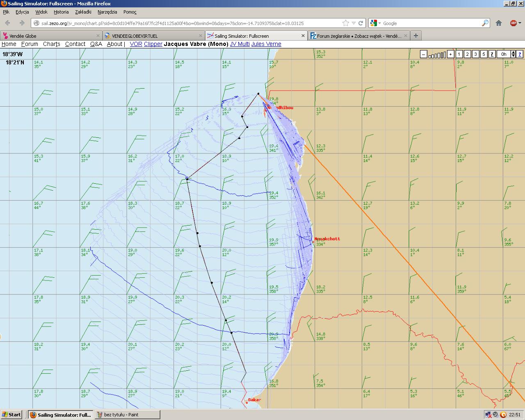Select the 1-day forecast option
Viewport: 525px width, 420px height.
tap(459, 54)
